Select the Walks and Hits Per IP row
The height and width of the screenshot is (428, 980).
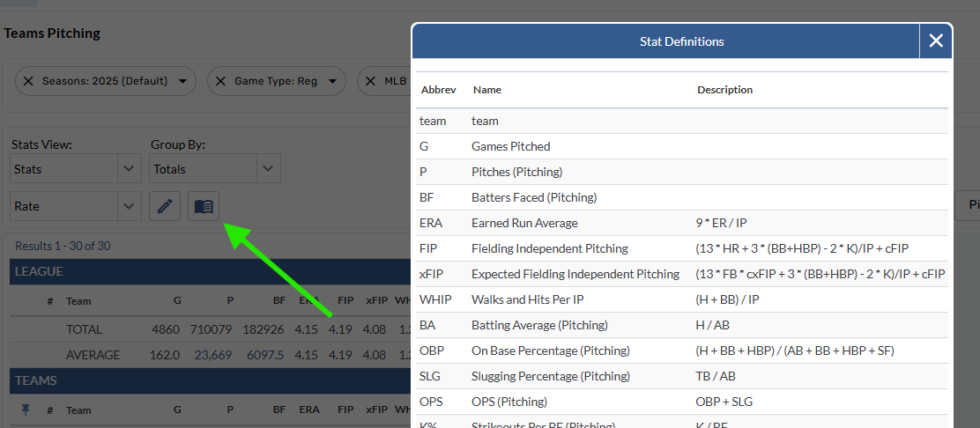[x=682, y=299]
